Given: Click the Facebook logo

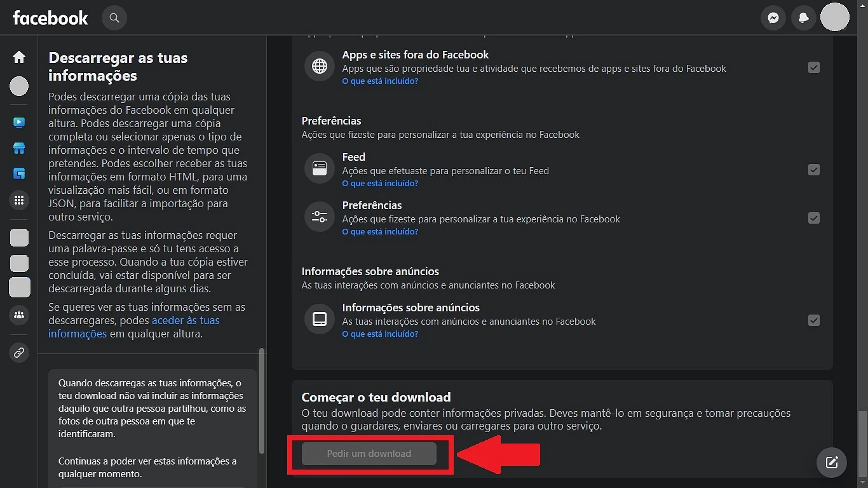Looking at the screenshot, I should [x=50, y=18].
